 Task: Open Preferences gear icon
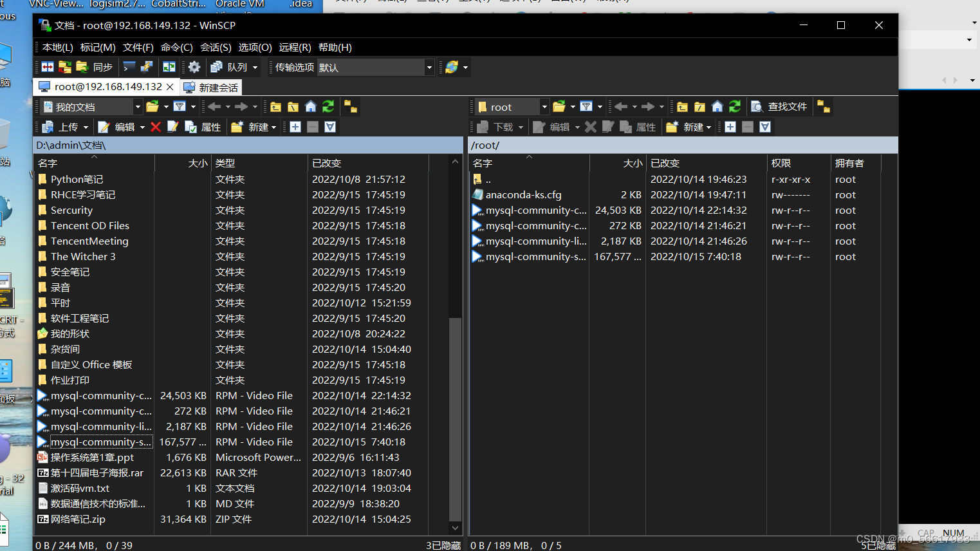pos(194,67)
